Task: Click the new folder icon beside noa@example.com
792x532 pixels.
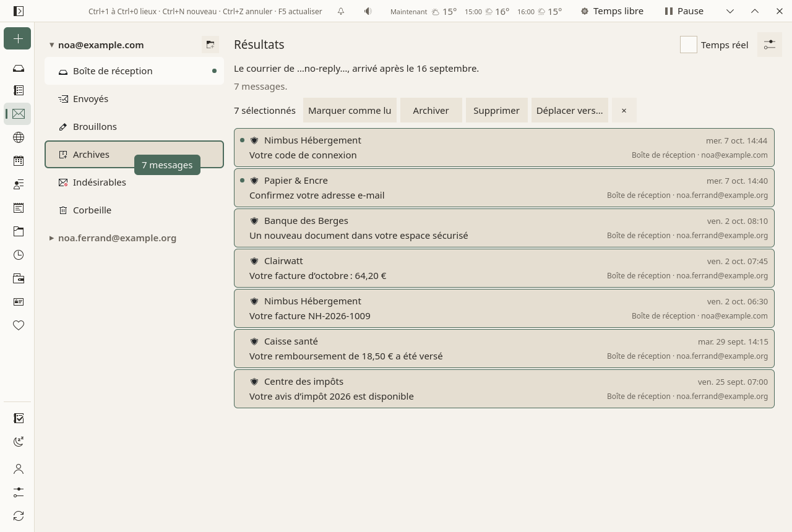Action: point(210,45)
